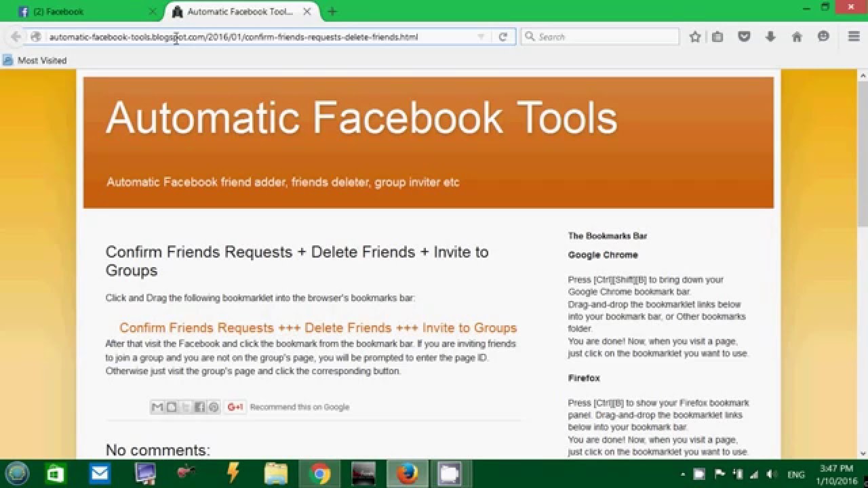
Task: Open Windows Store from taskbar
Action: [x=56, y=474]
